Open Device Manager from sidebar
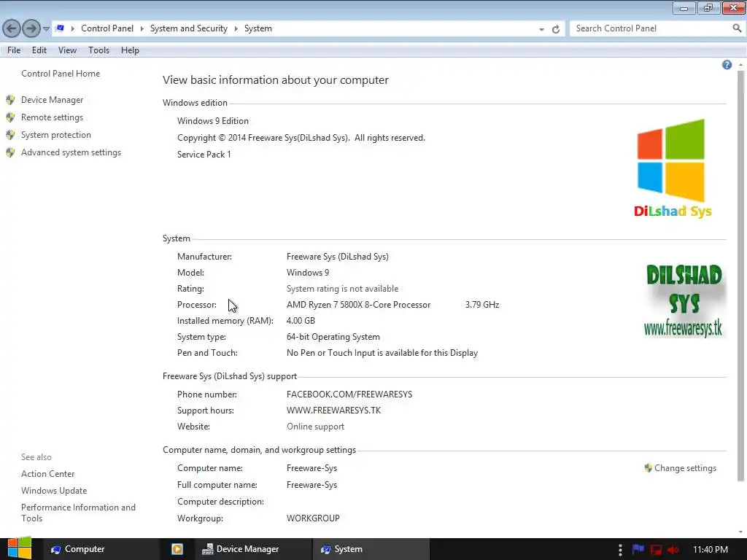Viewport: 747px width, 560px height. (x=53, y=99)
